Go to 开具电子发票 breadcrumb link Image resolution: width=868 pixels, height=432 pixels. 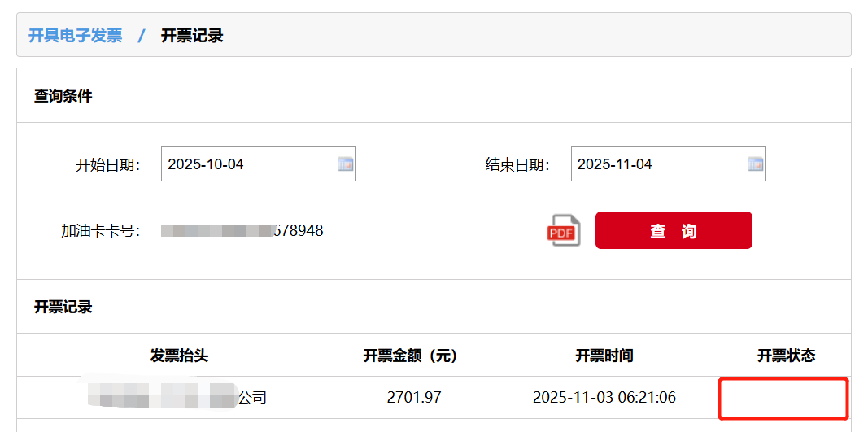tap(75, 36)
